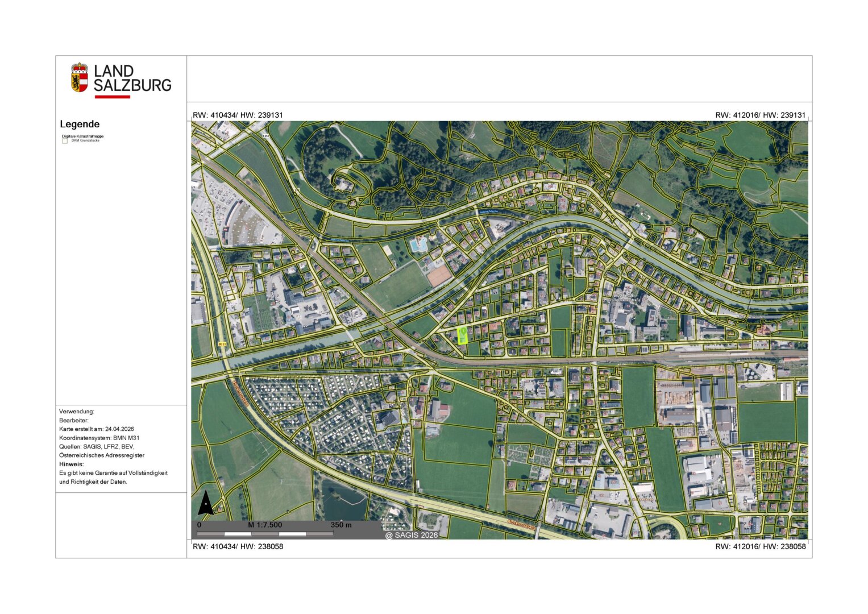868x614 pixels.
Task: Click the M 1:7.500 scale text
Action: (x=265, y=525)
